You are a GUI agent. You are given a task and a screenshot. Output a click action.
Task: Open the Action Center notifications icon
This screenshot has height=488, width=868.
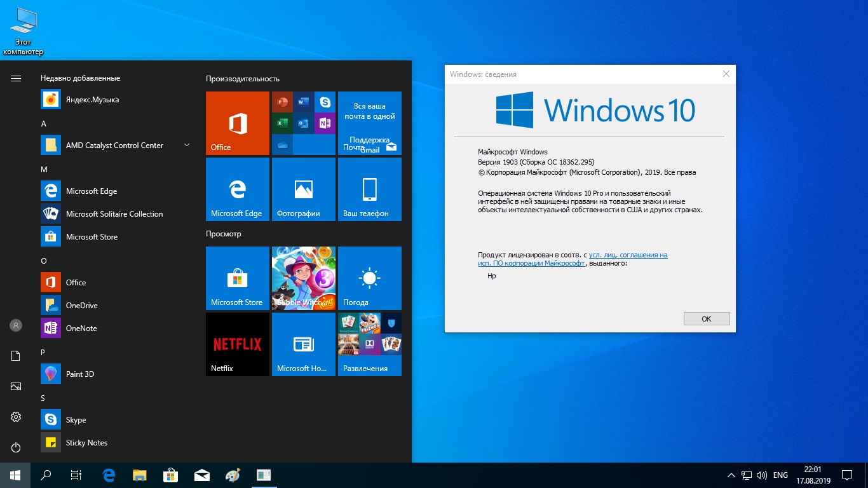[x=847, y=475]
